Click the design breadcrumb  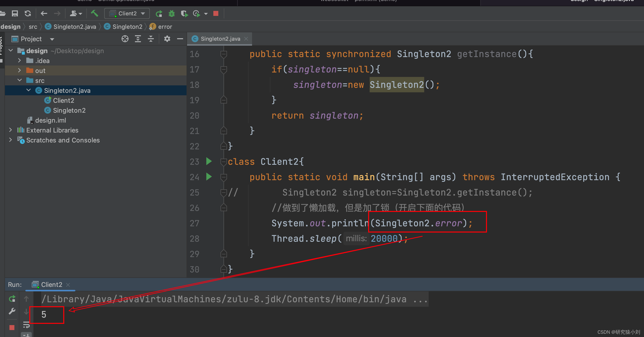[x=10, y=27]
